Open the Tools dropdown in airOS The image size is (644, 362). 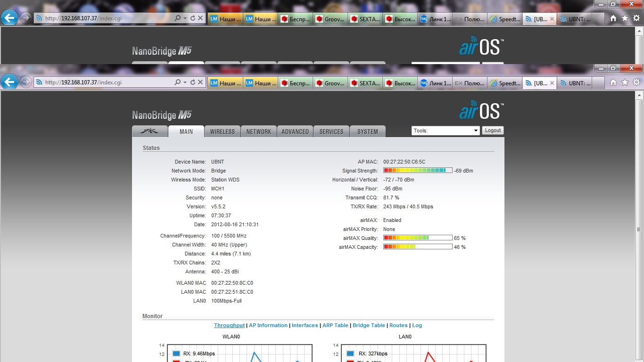tap(446, 131)
